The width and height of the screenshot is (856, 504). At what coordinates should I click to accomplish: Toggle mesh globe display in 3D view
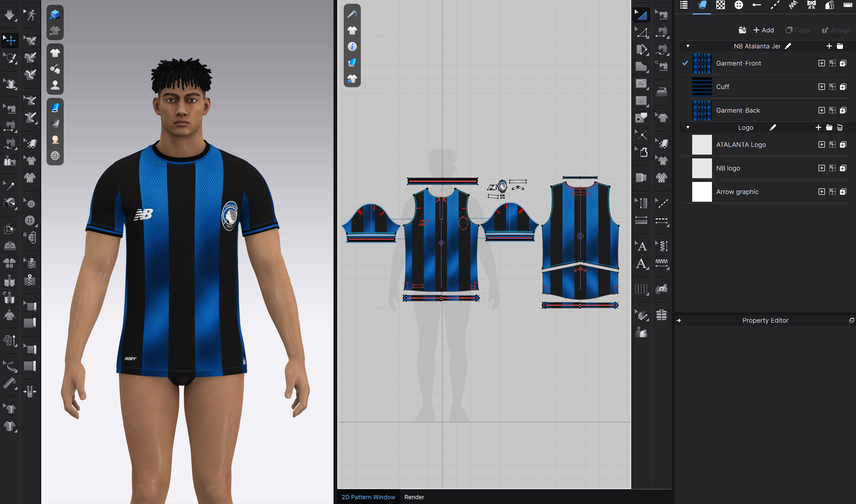pyautogui.click(x=55, y=155)
